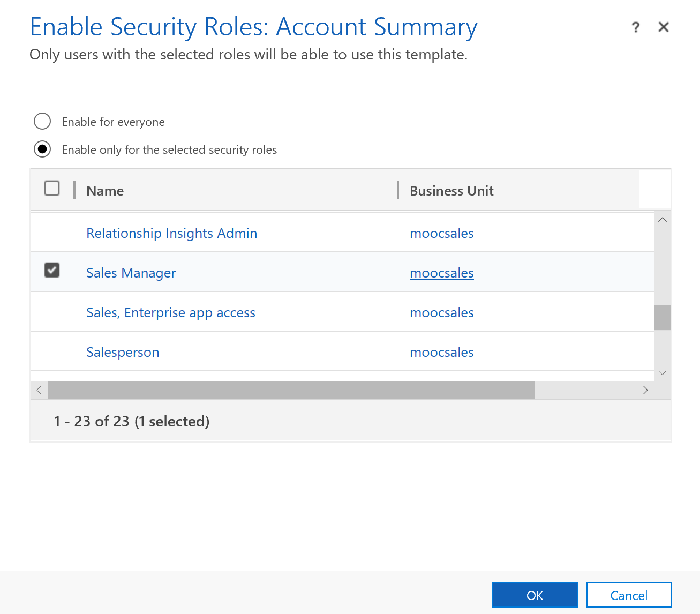This screenshot has width=700, height=614.
Task: Open the Salesperson role link
Action: 123,352
